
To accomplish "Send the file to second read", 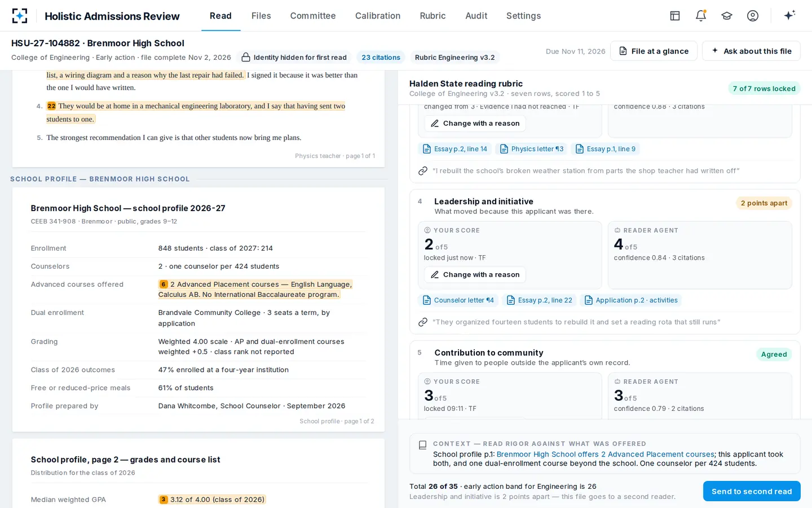I will tap(752, 491).
